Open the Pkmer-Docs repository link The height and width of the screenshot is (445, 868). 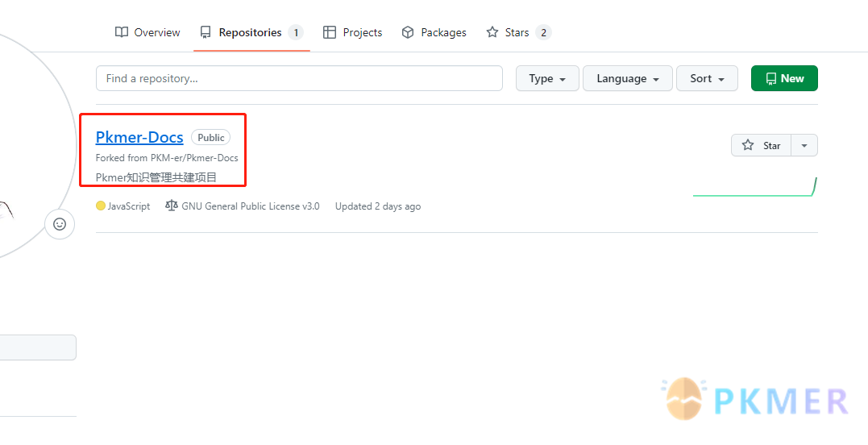tap(139, 137)
